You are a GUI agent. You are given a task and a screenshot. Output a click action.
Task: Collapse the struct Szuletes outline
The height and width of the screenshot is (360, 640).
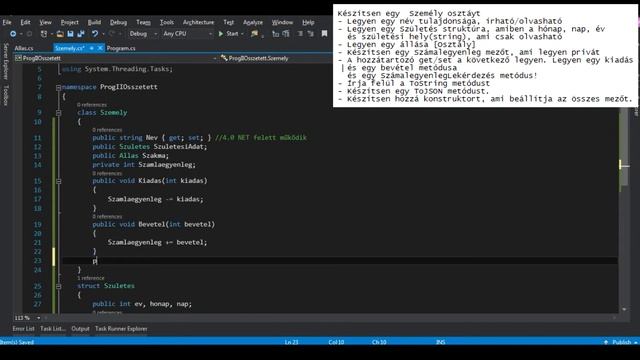point(58,287)
